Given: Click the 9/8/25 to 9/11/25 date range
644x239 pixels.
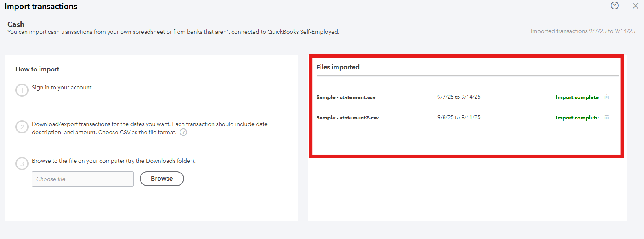Looking at the screenshot, I should [x=459, y=117].
